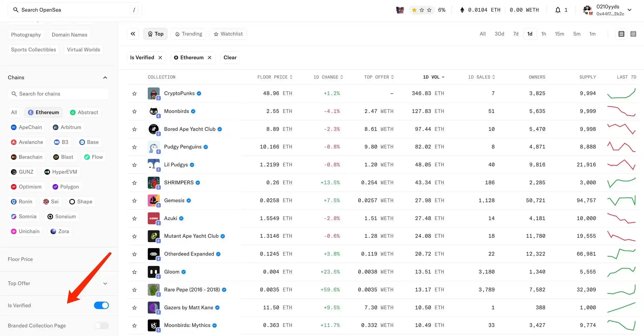
Task: Open the Mutant Ape Yacht Club collection
Action: (191, 236)
